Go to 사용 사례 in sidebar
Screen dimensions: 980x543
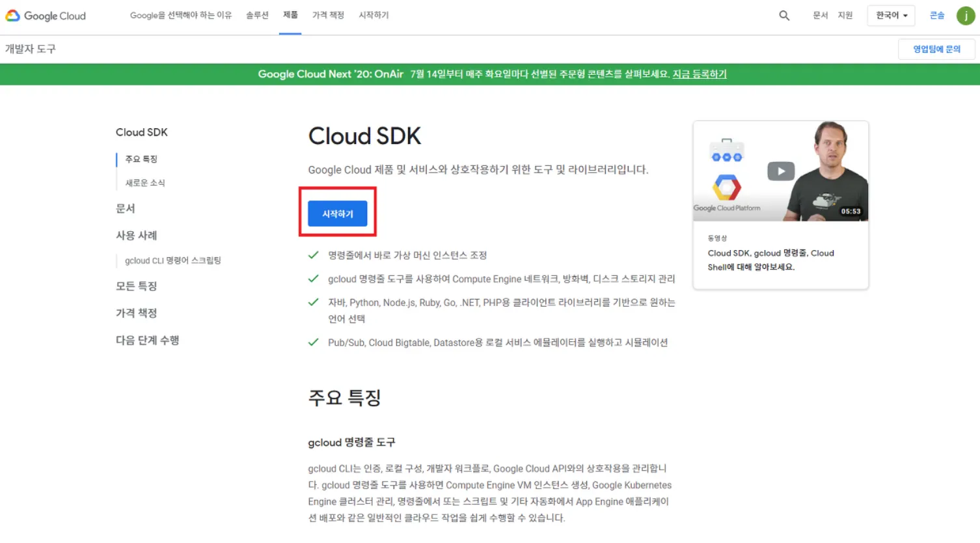(x=137, y=235)
